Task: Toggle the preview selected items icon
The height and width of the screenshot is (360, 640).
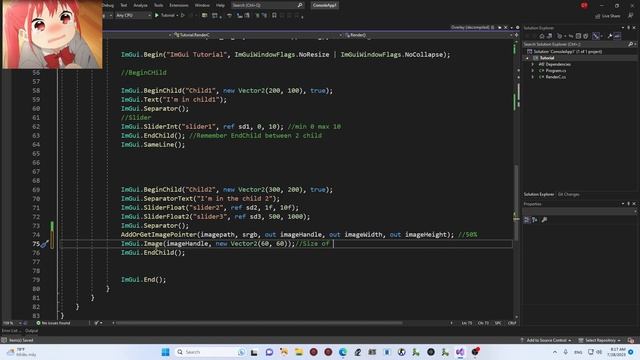Action: (x=617, y=36)
